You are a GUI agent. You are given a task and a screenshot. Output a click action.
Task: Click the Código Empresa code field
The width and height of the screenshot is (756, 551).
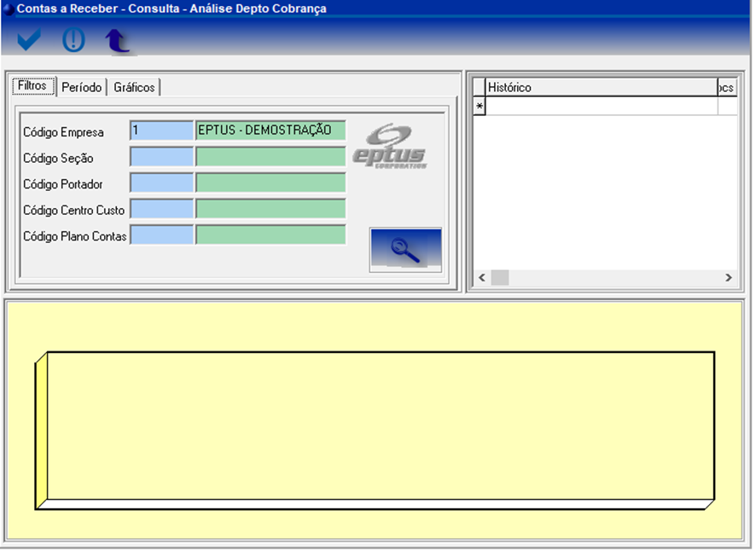[161, 131]
